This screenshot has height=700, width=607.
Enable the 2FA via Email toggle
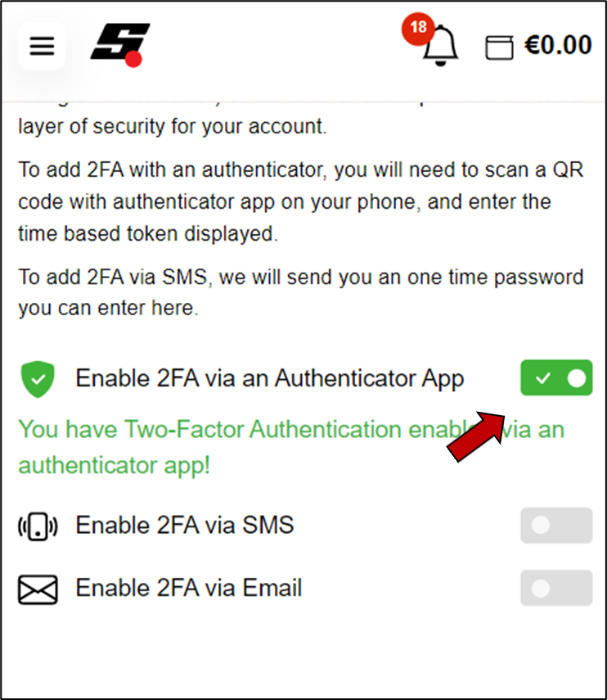pos(556,588)
